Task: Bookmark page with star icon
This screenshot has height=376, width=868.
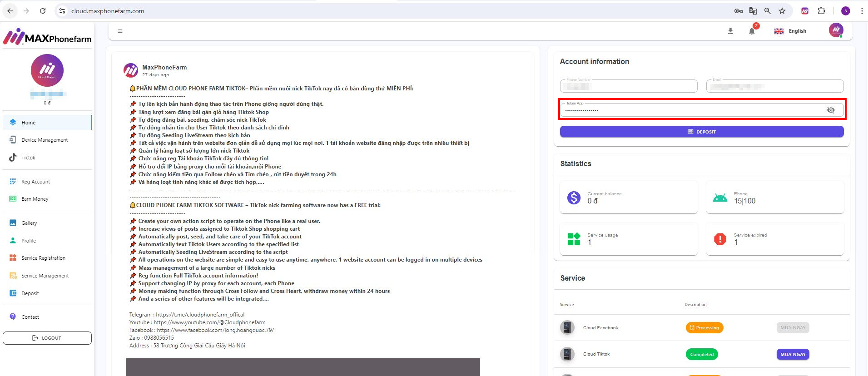Action: click(x=782, y=11)
